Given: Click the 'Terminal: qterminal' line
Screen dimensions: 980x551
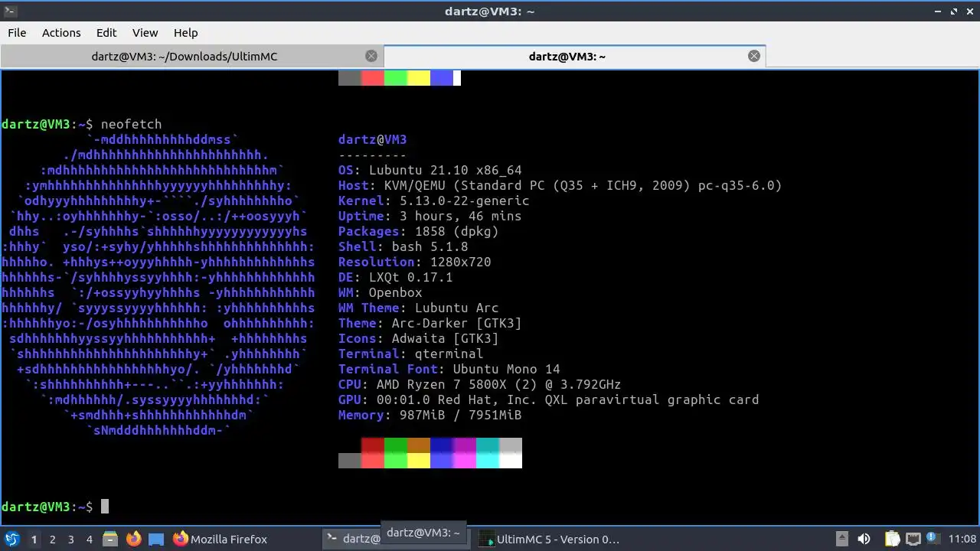Looking at the screenshot, I should tap(410, 354).
